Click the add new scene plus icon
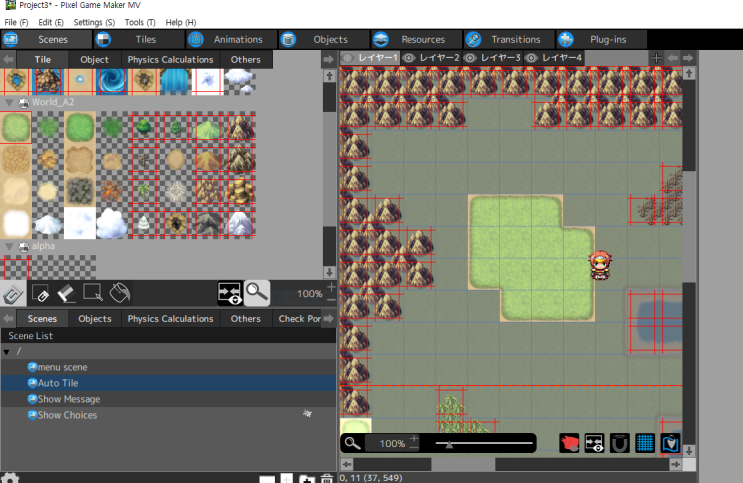 [x=287, y=478]
